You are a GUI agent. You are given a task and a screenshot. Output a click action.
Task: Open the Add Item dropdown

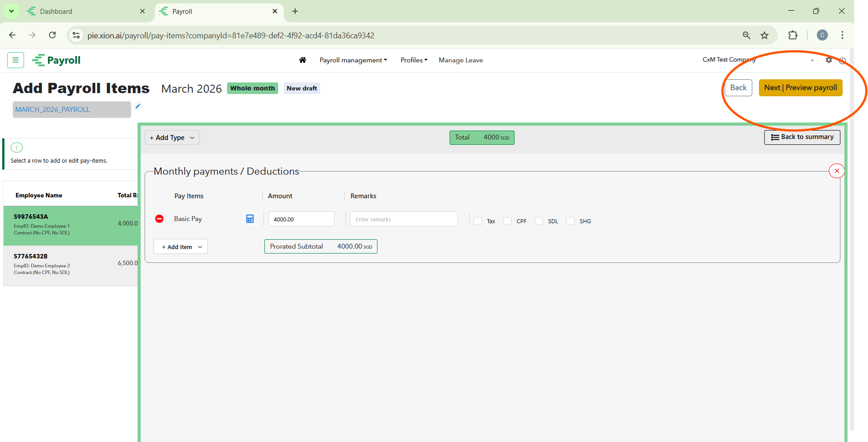pos(181,247)
